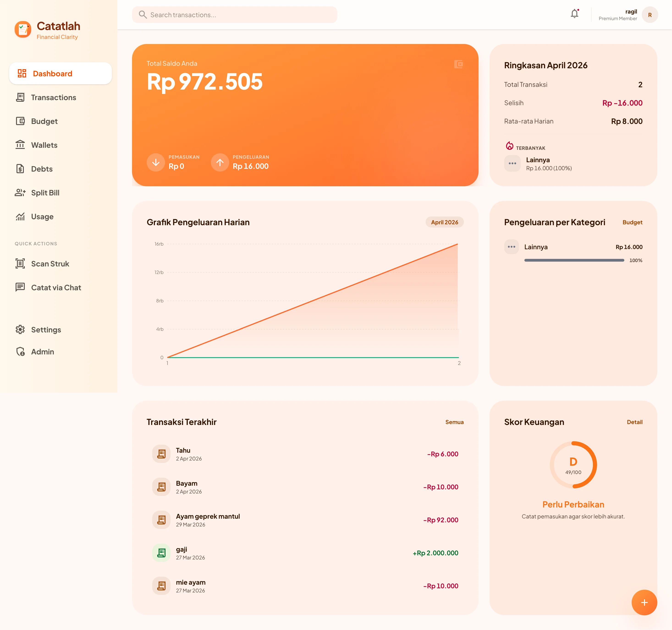Click the Budget link on category panel

[632, 222]
